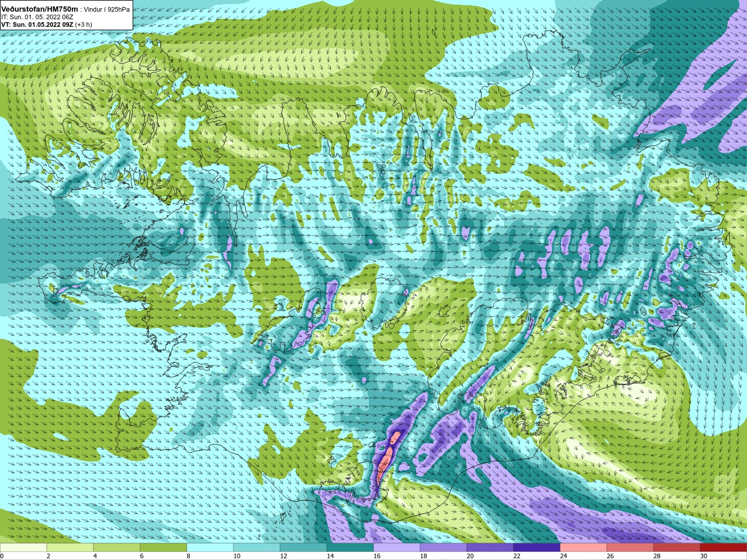Click the light cyan 8–10 legend swatch
Viewport: 747px width, 560px height.
(210, 548)
